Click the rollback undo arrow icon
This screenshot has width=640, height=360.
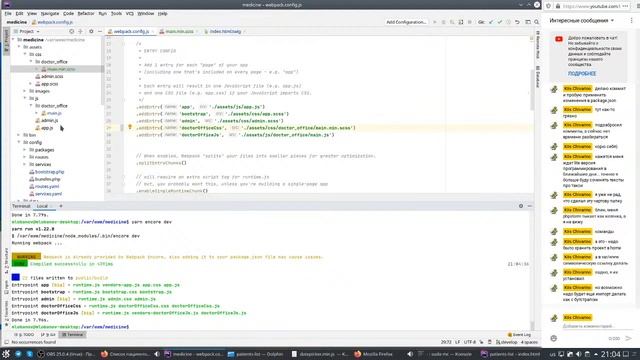click(x=517, y=22)
